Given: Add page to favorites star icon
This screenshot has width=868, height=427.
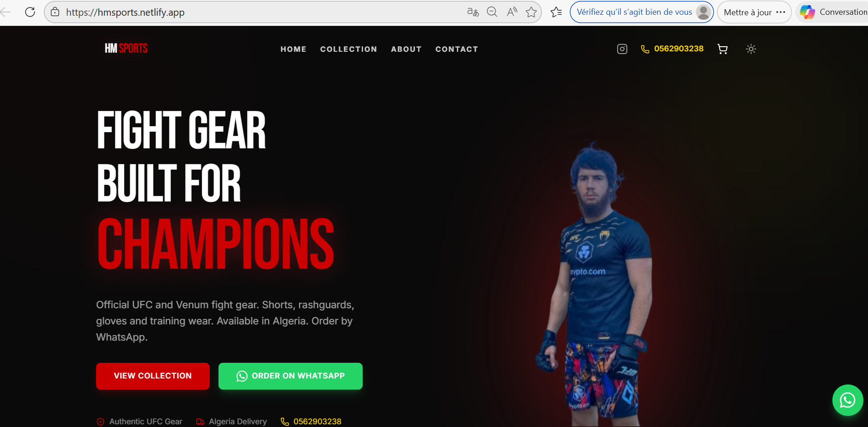Looking at the screenshot, I should point(531,12).
